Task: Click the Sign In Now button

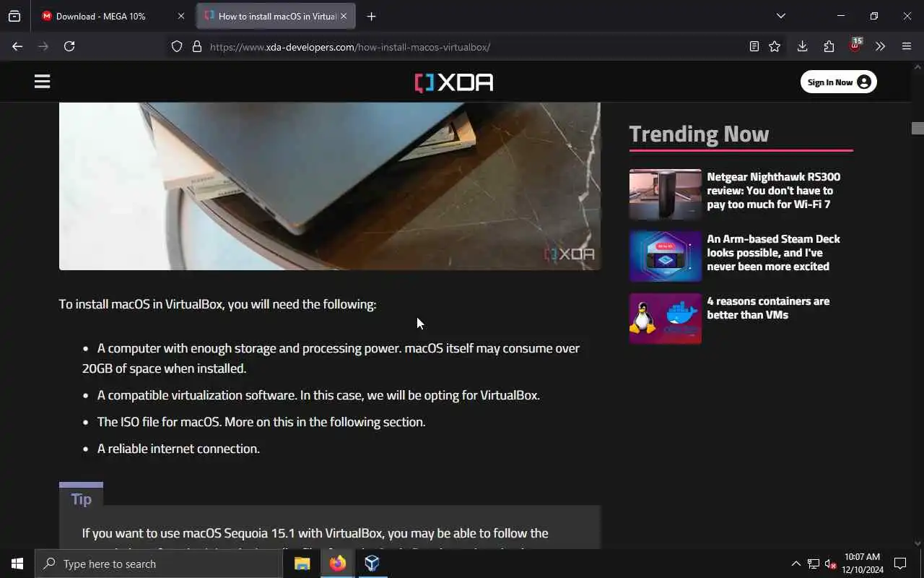Action: 839,82
